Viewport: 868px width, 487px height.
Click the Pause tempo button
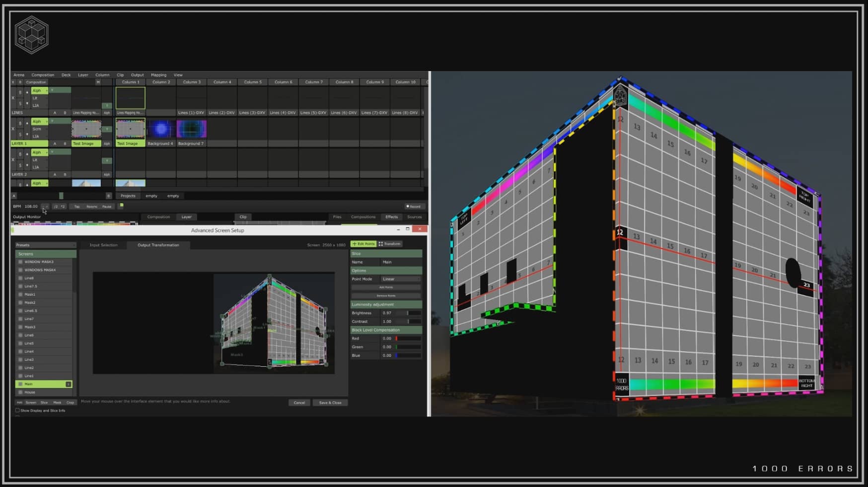[x=107, y=207]
